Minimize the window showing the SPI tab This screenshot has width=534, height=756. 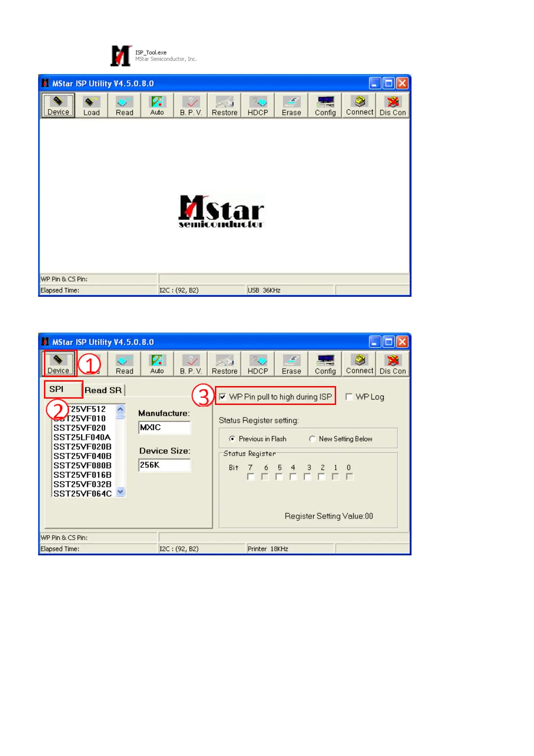(375, 342)
